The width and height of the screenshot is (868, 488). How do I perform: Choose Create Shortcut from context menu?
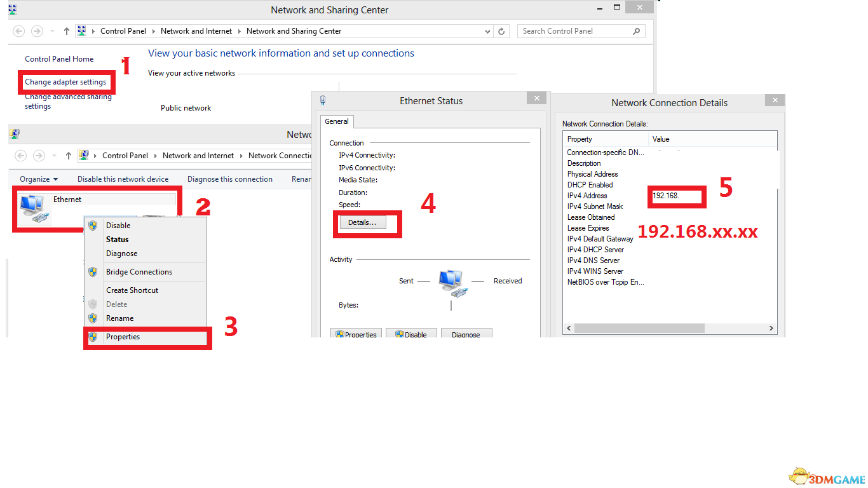(146, 290)
